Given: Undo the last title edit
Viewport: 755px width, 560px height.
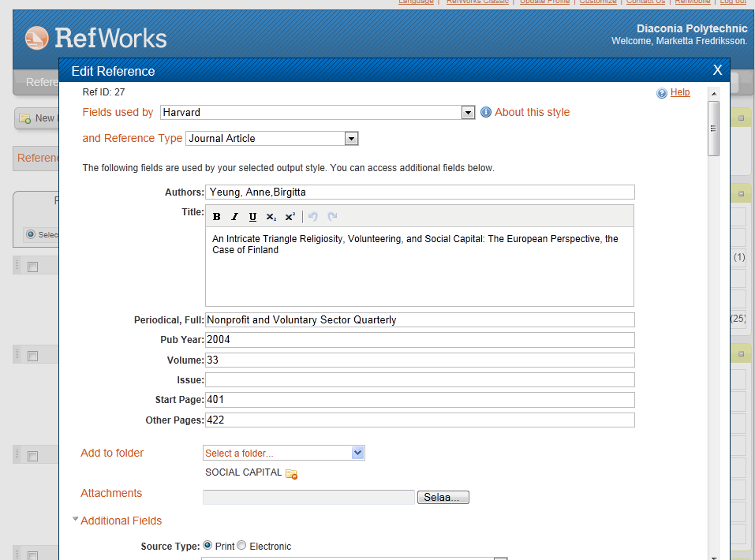Looking at the screenshot, I should (x=313, y=217).
